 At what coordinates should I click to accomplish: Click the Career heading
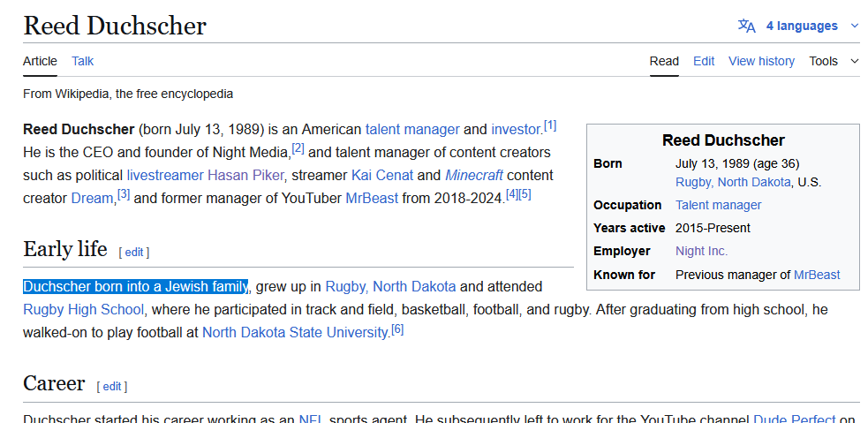[x=54, y=383]
